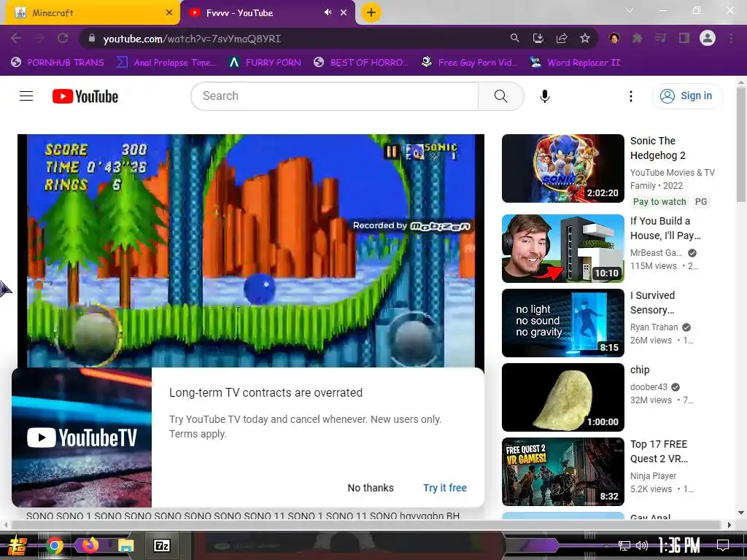Screen dimensions: 747x560
Task: Open the YouTube guide hamburger menu
Action: pos(26,96)
